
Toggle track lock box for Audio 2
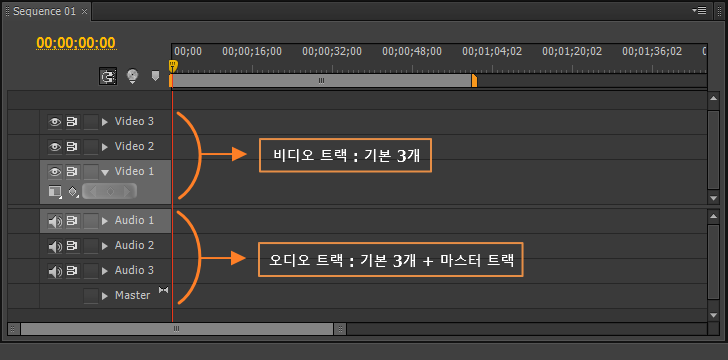[x=91, y=246]
